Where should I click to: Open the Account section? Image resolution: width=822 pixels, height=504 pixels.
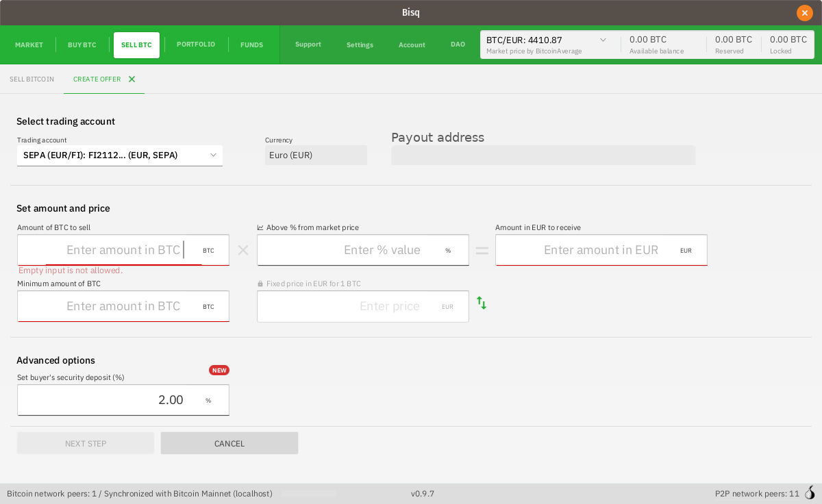(x=412, y=45)
